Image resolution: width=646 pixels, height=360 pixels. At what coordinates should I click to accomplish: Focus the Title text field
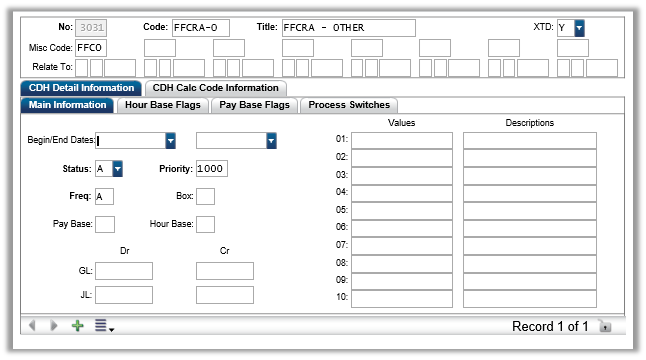(x=349, y=28)
